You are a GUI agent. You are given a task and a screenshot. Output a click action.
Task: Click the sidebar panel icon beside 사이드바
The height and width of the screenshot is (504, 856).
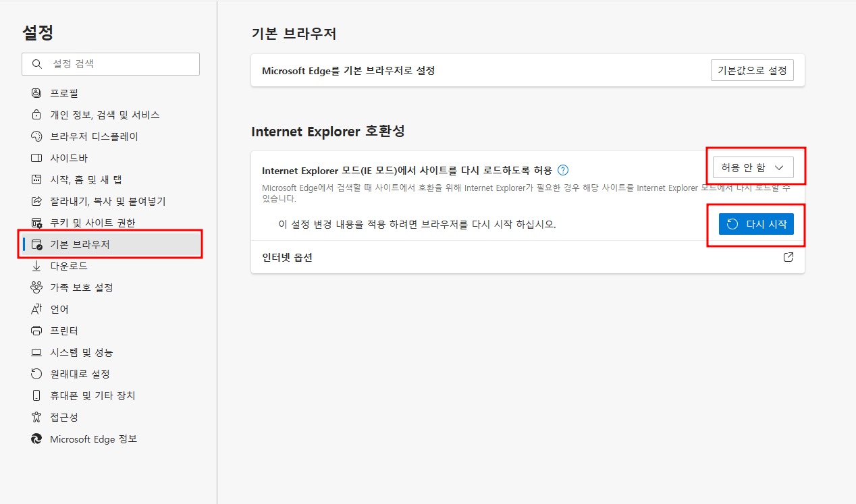coord(36,158)
